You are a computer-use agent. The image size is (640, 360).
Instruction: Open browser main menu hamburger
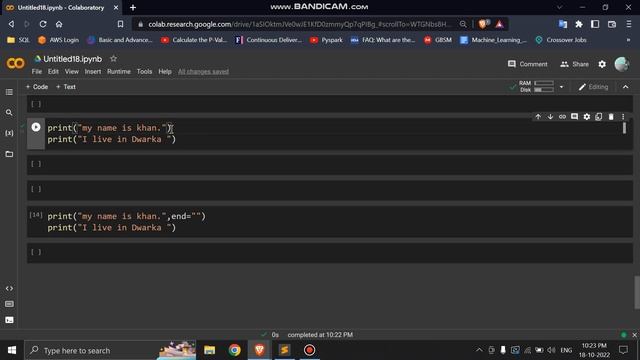(x=629, y=24)
